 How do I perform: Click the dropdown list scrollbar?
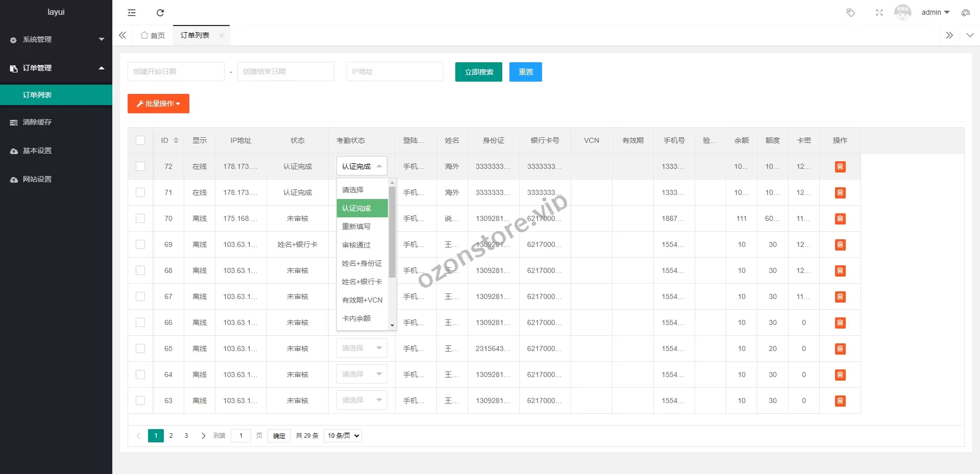click(x=392, y=232)
